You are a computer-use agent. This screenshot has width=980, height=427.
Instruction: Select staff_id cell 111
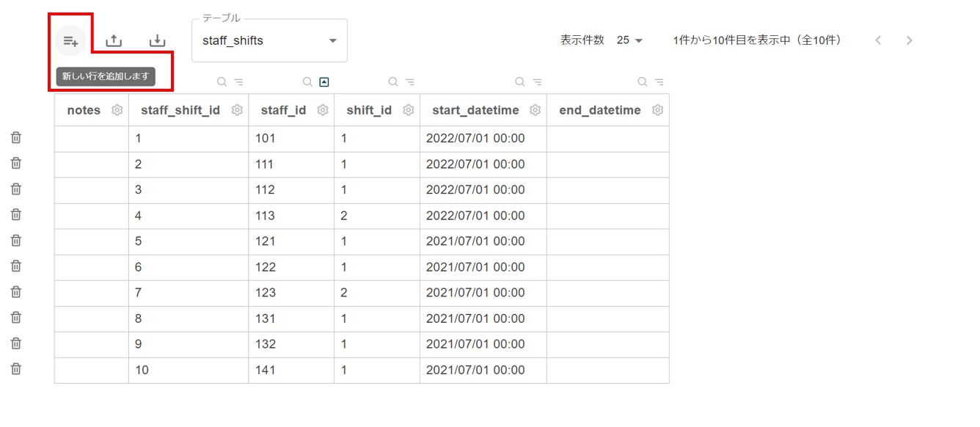(x=291, y=164)
